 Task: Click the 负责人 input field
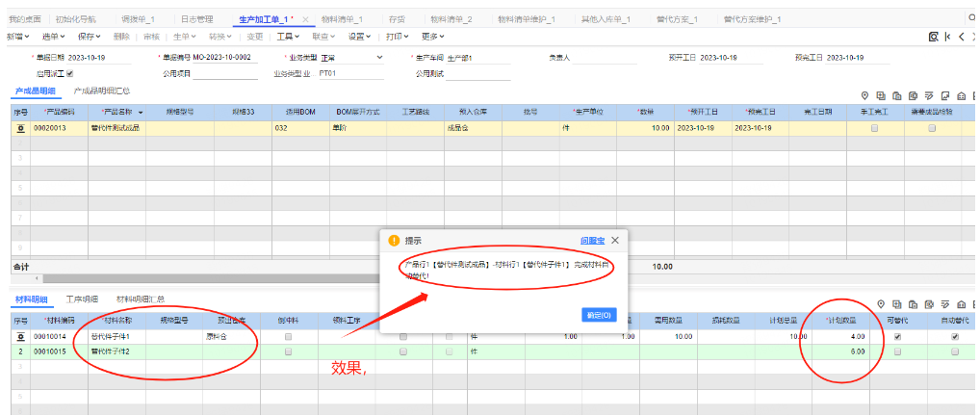pyautogui.click(x=605, y=58)
